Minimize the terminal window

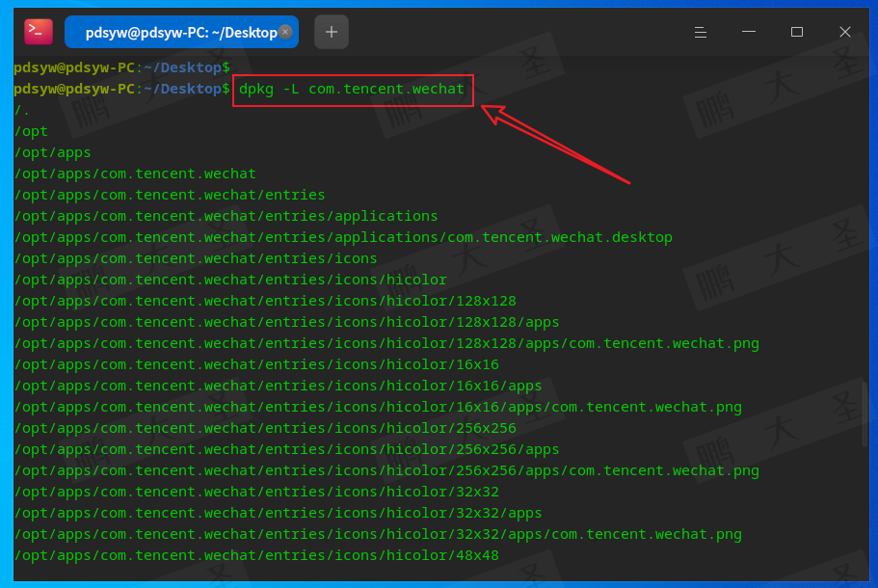[749, 32]
